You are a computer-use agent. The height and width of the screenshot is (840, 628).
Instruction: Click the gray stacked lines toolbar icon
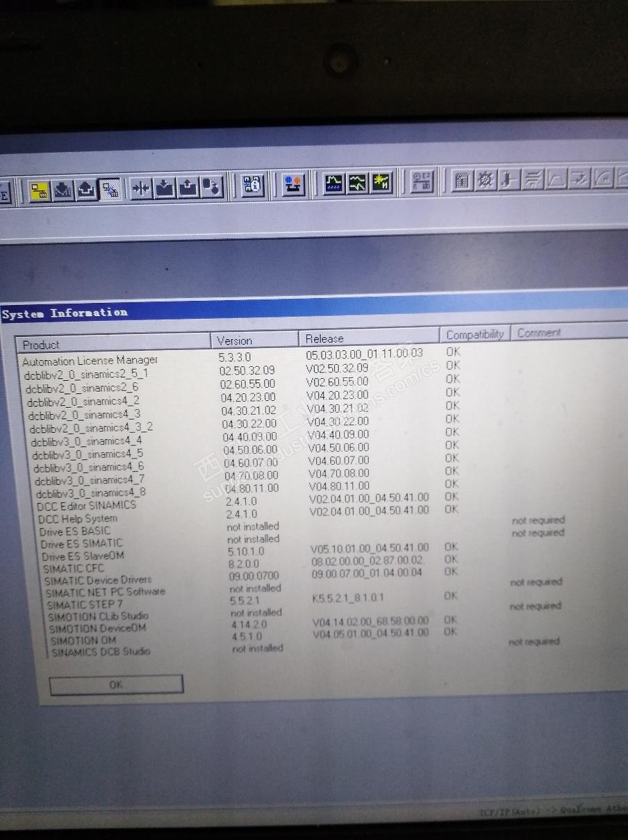click(x=533, y=180)
